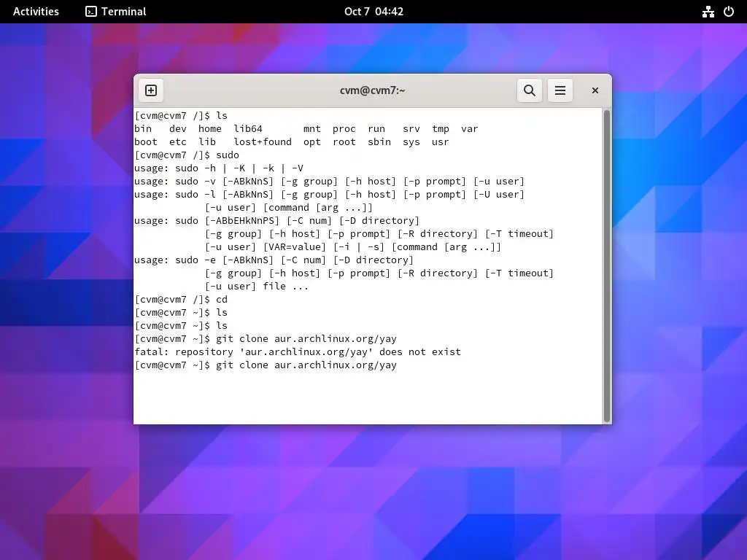Click 'usr' in the directory listing
The width and height of the screenshot is (747, 560).
coord(440,142)
